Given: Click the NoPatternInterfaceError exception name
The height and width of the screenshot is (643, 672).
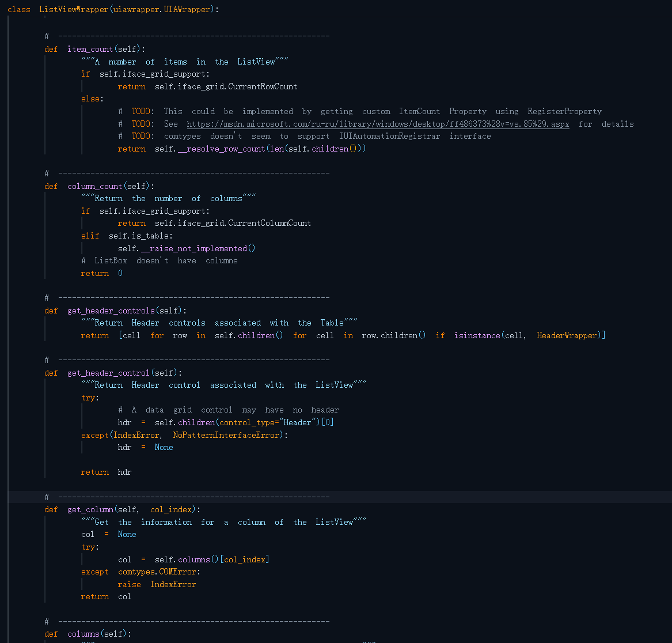Looking at the screenshot, I should pos(226,435).
